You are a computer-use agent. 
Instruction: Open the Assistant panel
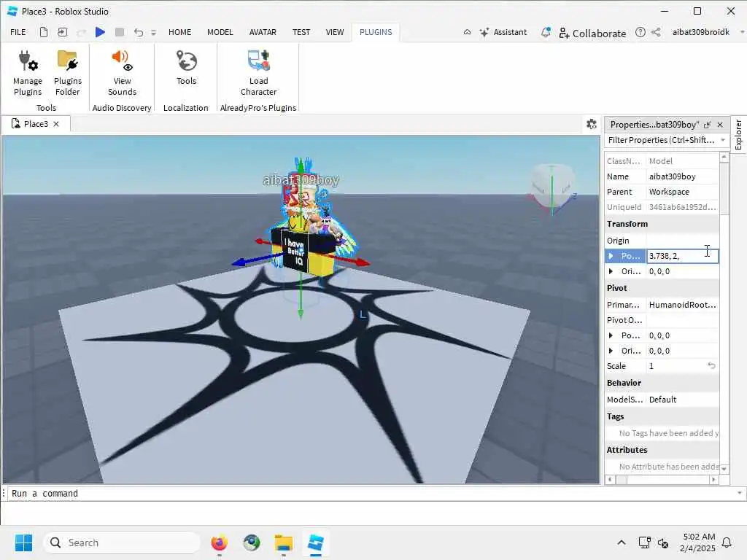pyautogui.click(x=503, y=32)
